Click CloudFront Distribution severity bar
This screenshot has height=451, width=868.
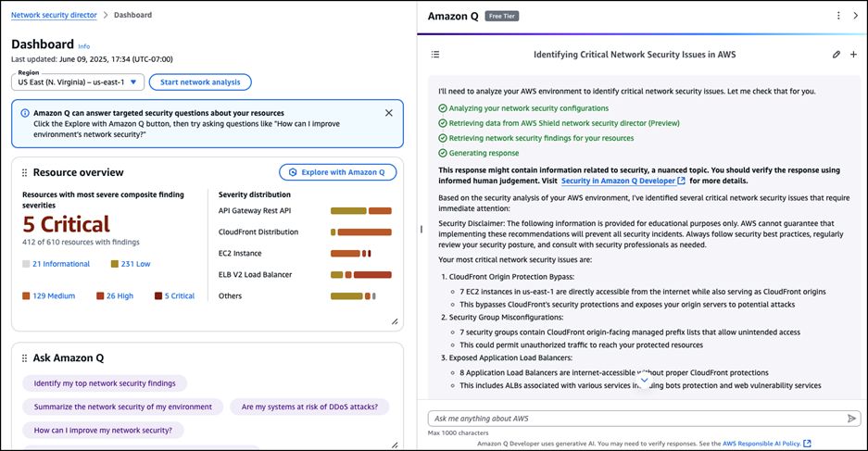pyautogui.click(x=361, y=232)
